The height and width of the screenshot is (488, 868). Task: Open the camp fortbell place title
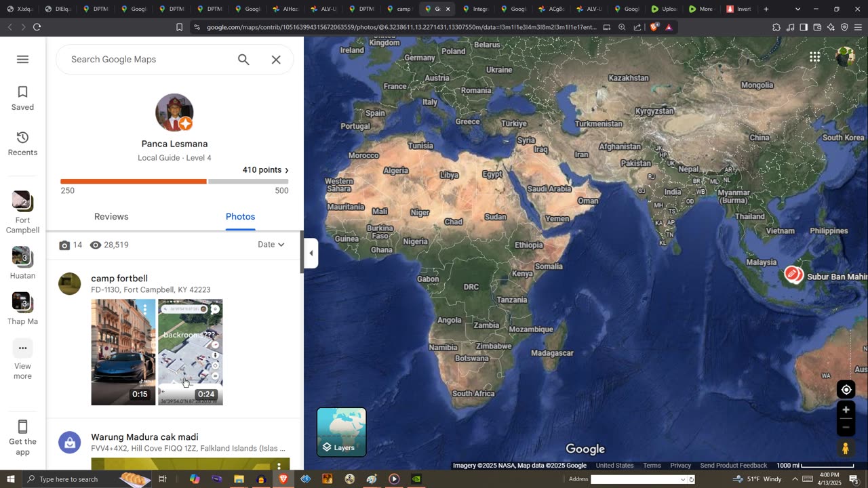click(119, 279)
